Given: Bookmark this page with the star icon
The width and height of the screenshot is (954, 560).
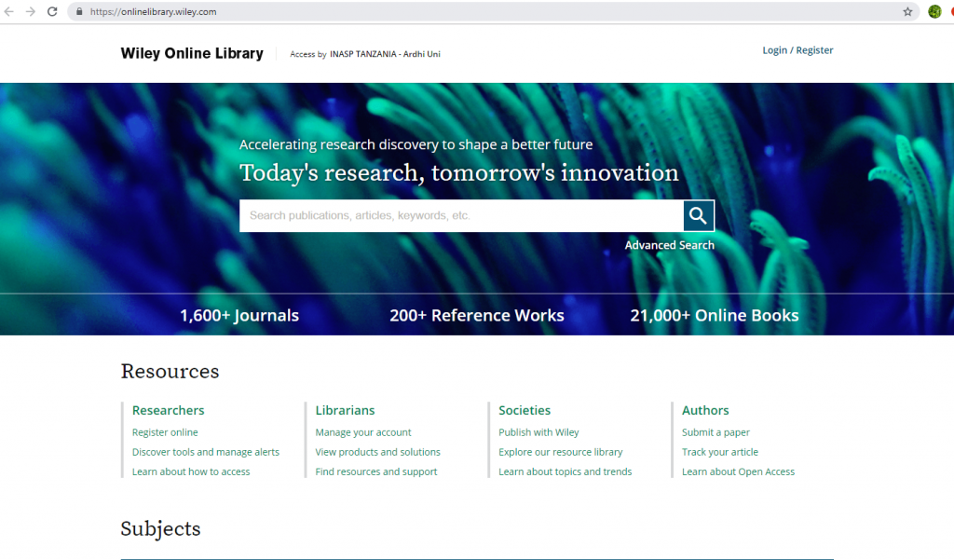Looking at the screenshot, I should [907, 11].
